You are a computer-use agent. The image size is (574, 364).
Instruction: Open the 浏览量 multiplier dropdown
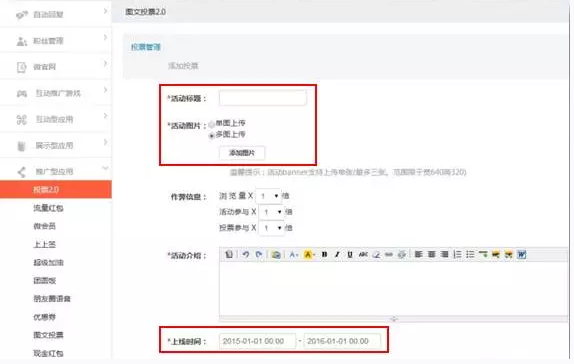[269, 196]
